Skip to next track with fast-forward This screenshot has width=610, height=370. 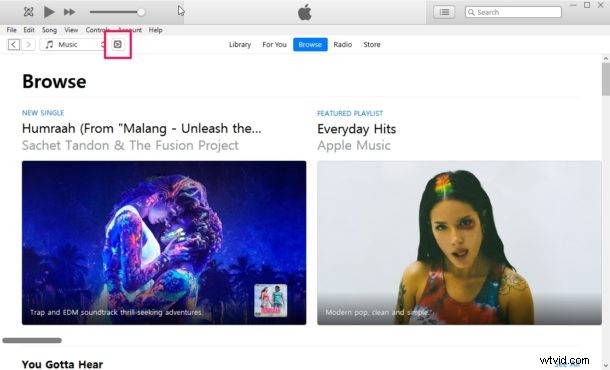70,12
